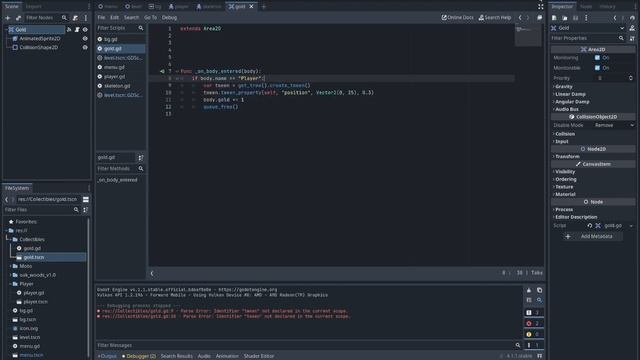The height and width of the screenshot is (360, 640).
Task: Select gold.gd in the FileSystem tree
Action: click(32, 248)
